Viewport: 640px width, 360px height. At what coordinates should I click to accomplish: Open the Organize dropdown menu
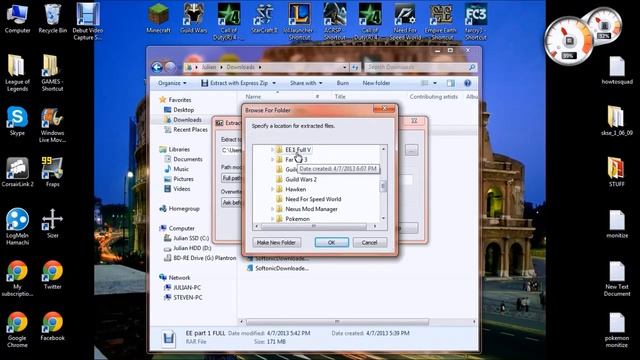pos(172,83)
